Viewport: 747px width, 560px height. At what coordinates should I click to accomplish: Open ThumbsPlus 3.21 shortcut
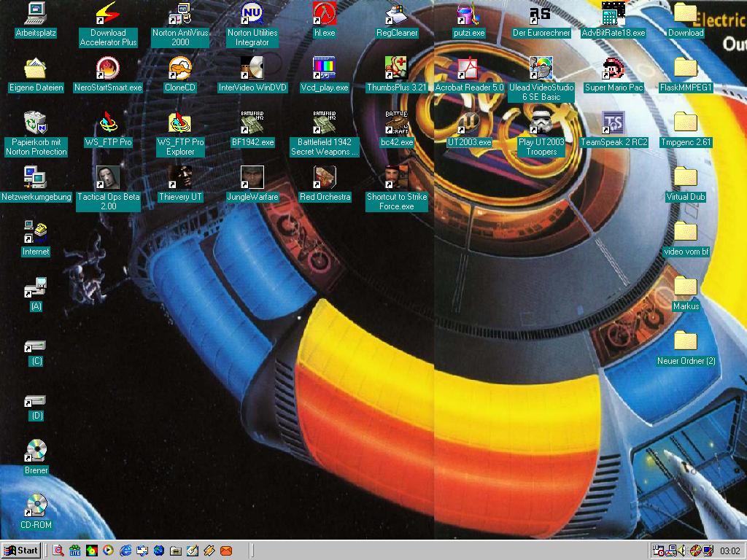(397, 75)
